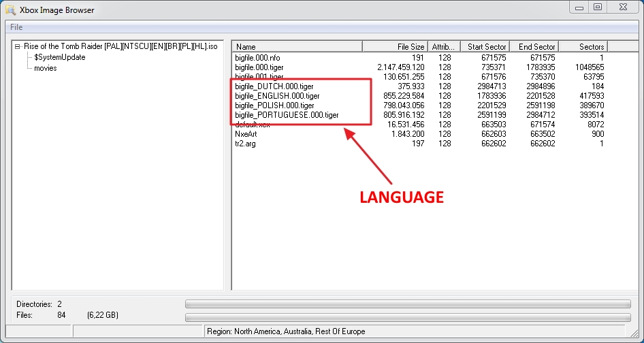Collapse the Rise of the Tomb Raider ISO node
Viewport: 644px width, 343px height.
(17, 47)
